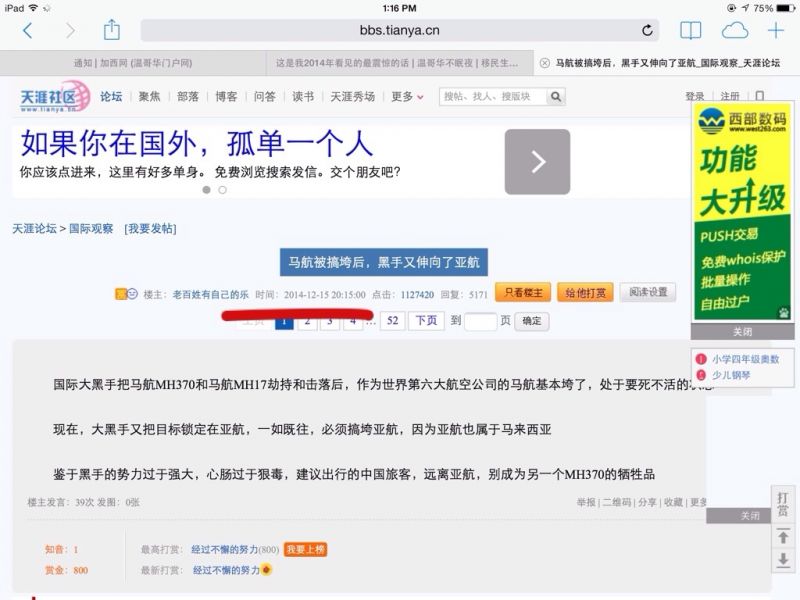800x600 pixels.
Task: Click coin icon beside 经过不懈的努力
Action: pyautogui.click(x=267, y=570)
